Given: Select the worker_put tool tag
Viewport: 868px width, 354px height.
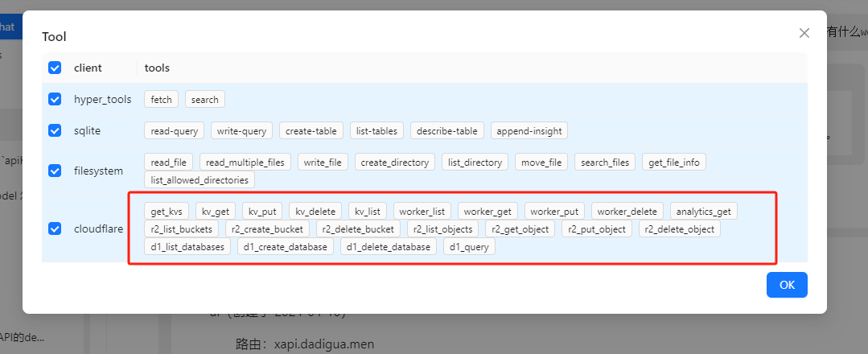Looking at the screenshot, I should pyautogui.click(x=554, y=211).
